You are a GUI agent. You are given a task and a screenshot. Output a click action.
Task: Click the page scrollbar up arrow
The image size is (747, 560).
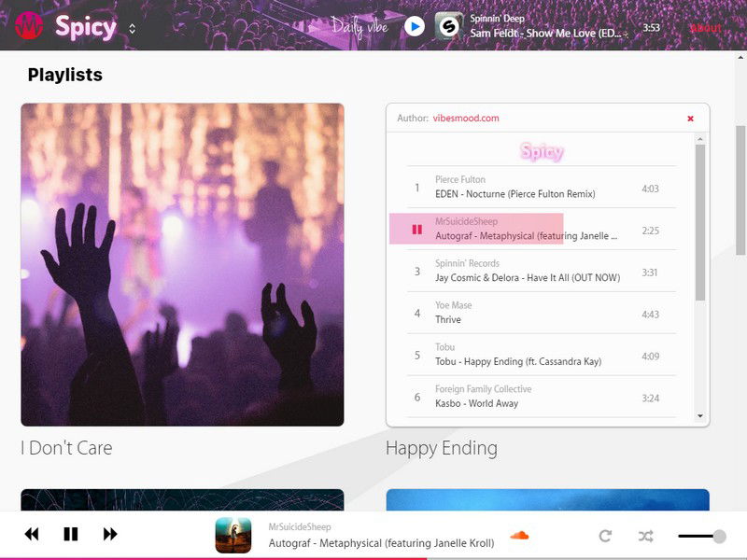(x=740, y=58)
